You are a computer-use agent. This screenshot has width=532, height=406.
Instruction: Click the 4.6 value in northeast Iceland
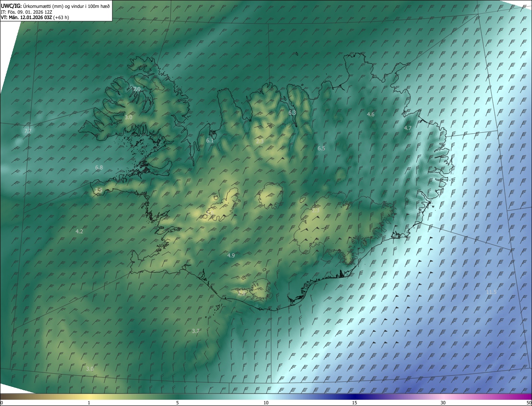[371, 115]
